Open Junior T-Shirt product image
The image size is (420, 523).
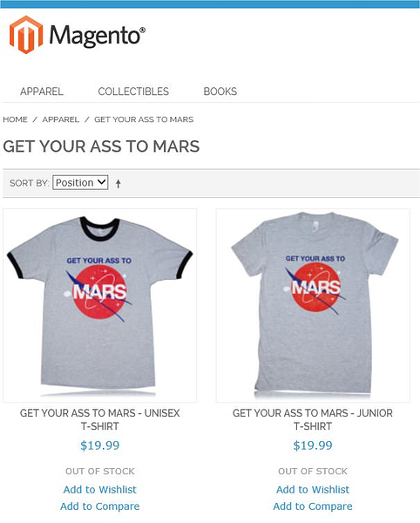[x=313, y=306]
